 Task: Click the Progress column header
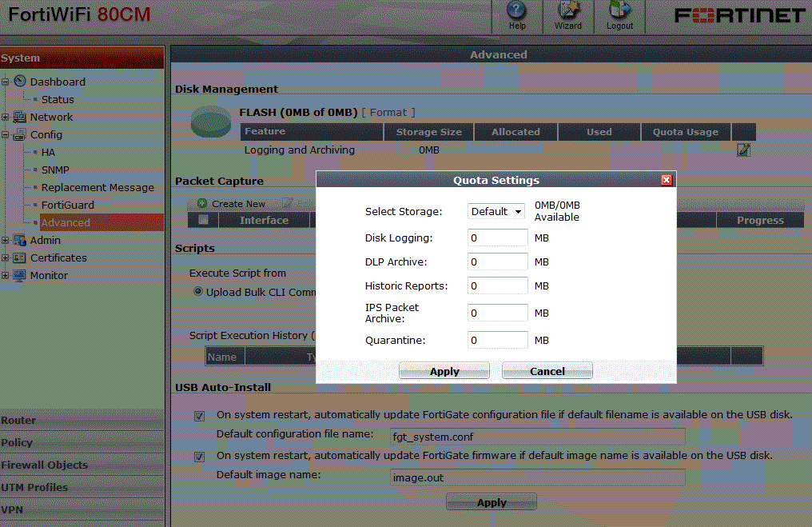pos(760,220)
